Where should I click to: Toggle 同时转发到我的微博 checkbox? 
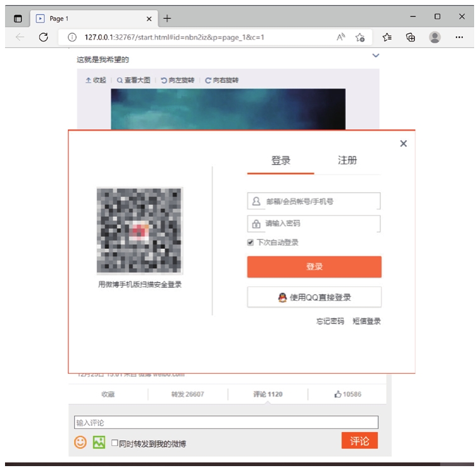(114, 443)
